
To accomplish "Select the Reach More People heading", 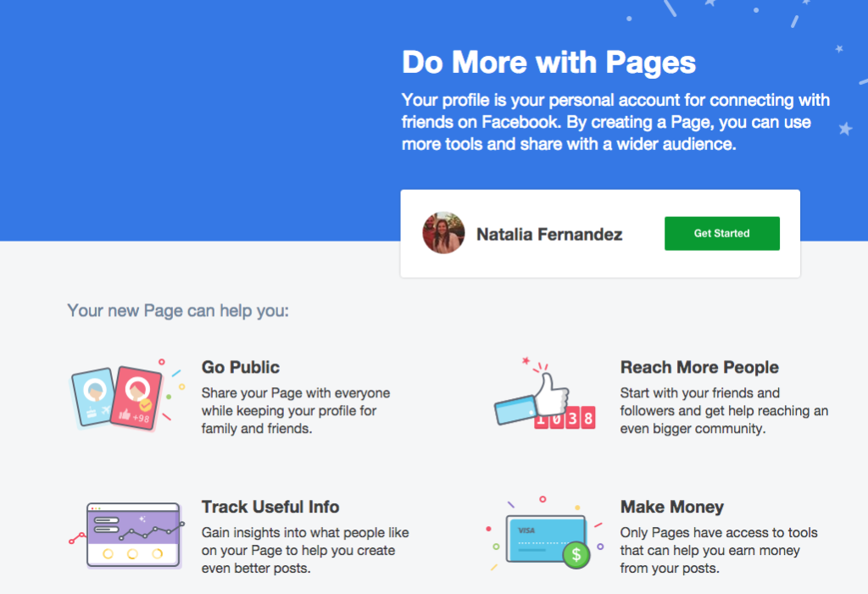I will point(699,368).
